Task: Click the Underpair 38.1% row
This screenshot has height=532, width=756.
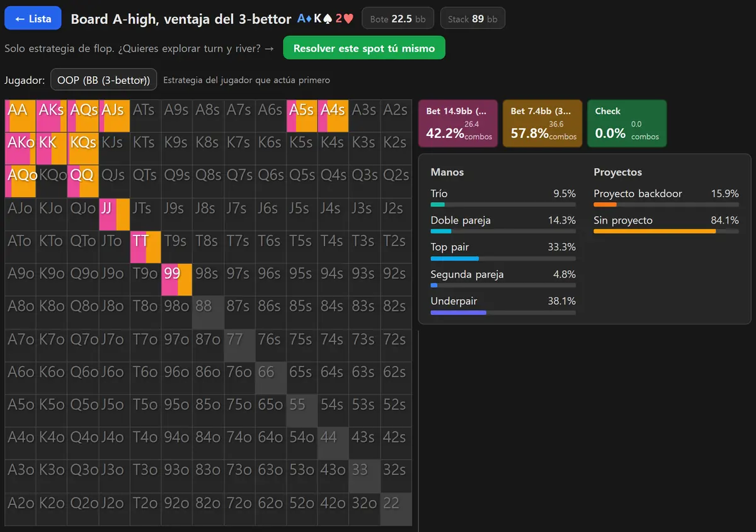Action: [503, 305]
